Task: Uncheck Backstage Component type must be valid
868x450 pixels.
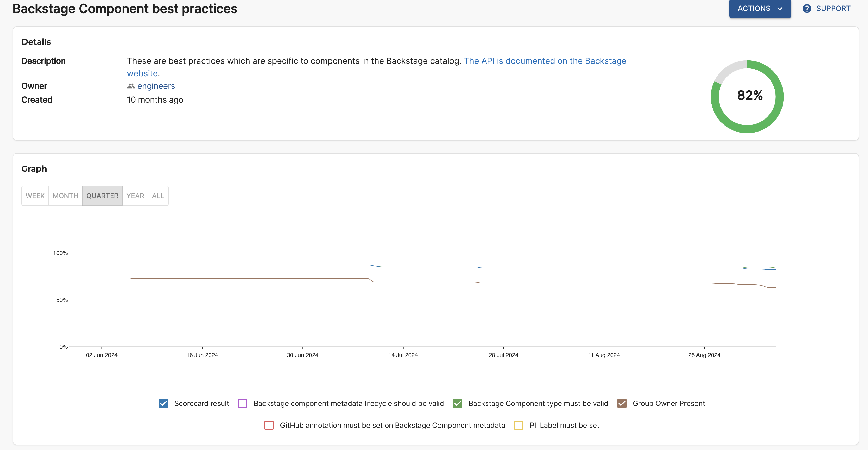Action: tap(457, 403)
